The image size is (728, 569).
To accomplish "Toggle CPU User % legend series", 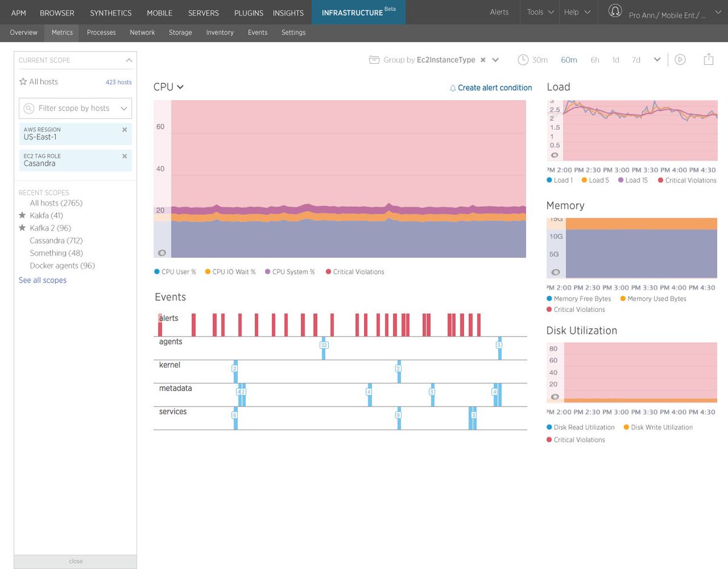I will (175, 272).
